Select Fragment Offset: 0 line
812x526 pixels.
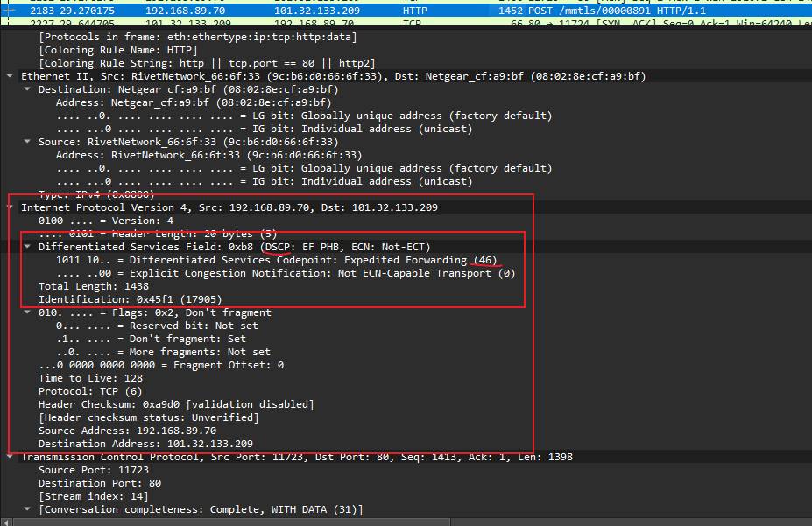point(161,365)
